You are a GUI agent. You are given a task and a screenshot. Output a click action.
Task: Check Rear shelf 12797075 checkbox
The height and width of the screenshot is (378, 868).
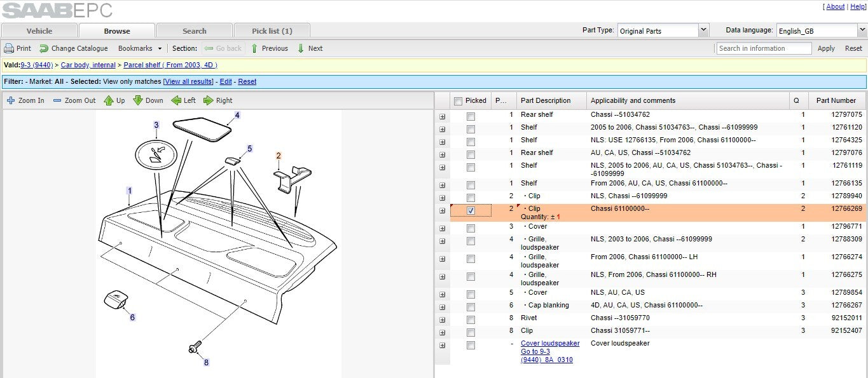(x=471, y=116)
